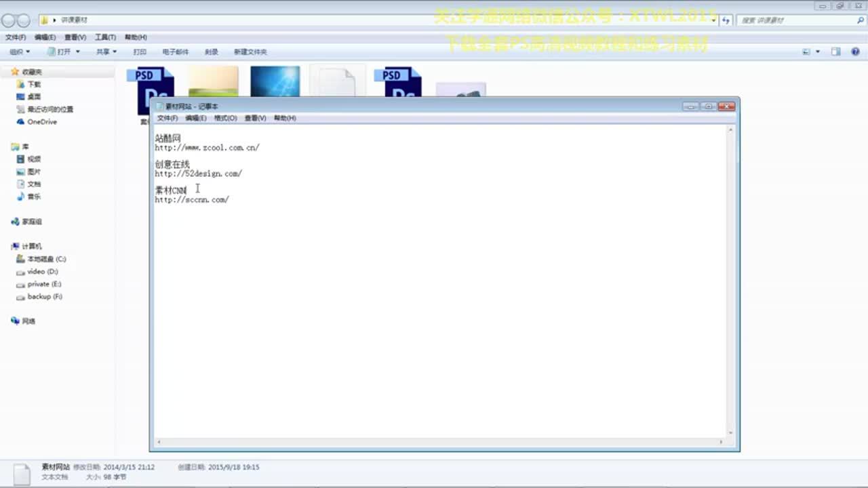Click the 讲课素材 breadcrumb arrow in address bar
Screen dimensions: 868x488
[54, 20]
